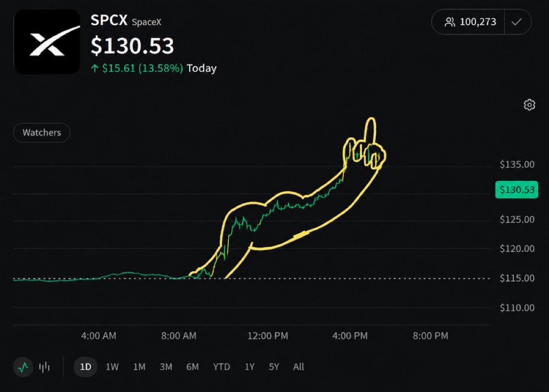Click the 4:00 AM time label
The image size is (549, 392).
coord(98,336)
